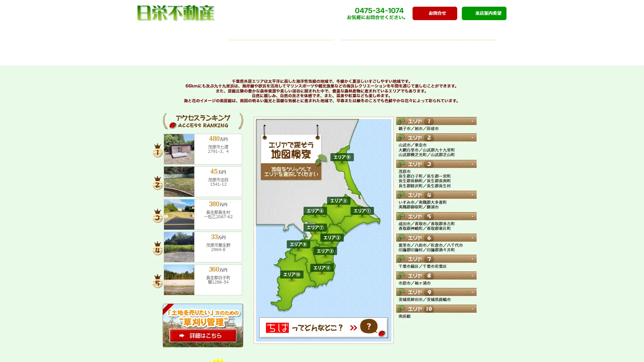Image resolution: width=644 pixels, height=362 pixels.
Task: Open the エリア 3 list header
Action: pyautogui.click(x=436, y=164)
